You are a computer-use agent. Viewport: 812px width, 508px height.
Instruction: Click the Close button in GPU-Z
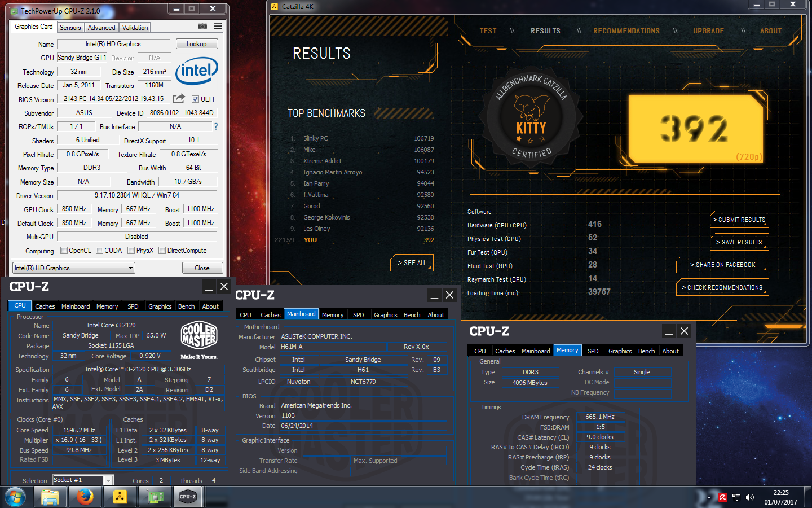pyautogui.click(x=202, y=268)
